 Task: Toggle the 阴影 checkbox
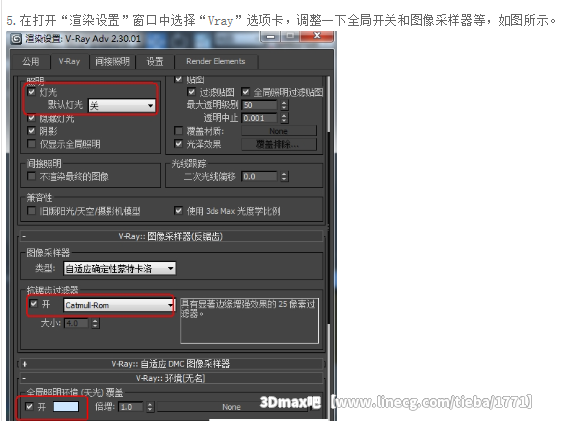coord(31,131)
